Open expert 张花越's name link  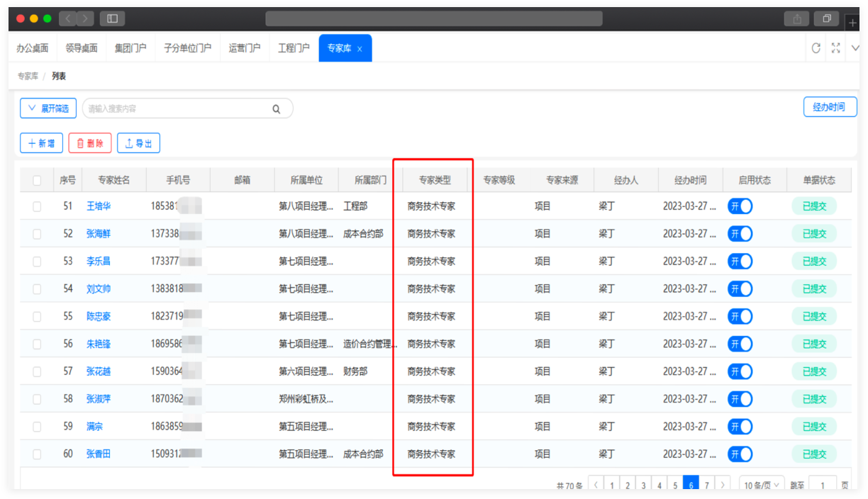point(99,371)
